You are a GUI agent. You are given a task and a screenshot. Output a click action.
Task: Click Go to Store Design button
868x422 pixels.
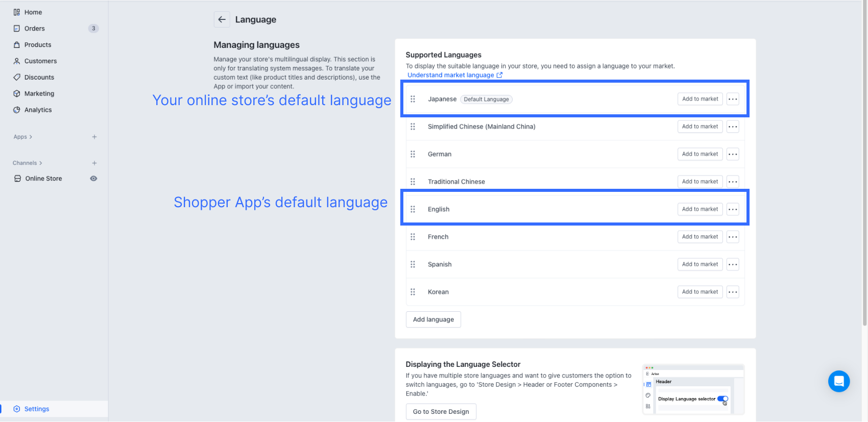tap(441, 412)
